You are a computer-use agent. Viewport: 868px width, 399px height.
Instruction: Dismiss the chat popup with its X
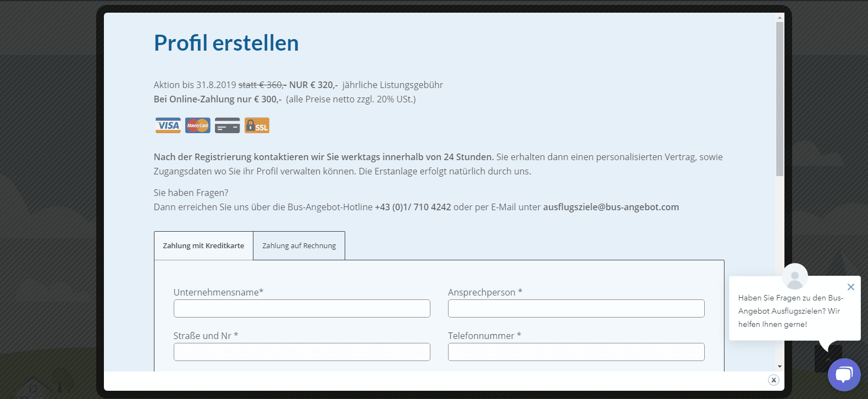pyautogui.click(x=850, y=287)
